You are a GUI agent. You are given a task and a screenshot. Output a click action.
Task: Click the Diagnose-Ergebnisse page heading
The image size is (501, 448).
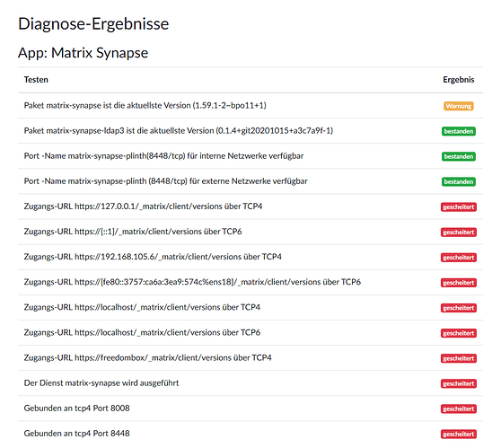[x=93, y=24]
